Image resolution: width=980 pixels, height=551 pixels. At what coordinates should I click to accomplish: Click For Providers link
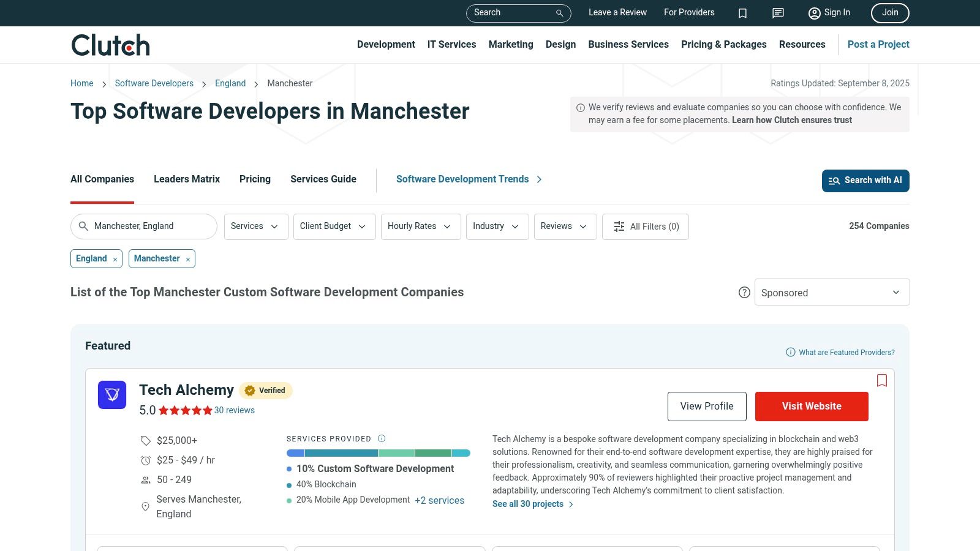tap(689, 13)
